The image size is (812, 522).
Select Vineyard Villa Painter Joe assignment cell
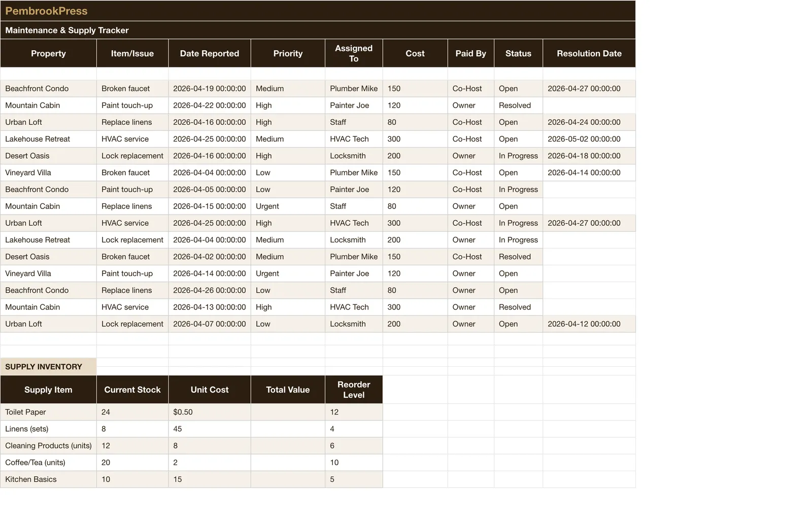pyautogui.click(x=354, y=273)
